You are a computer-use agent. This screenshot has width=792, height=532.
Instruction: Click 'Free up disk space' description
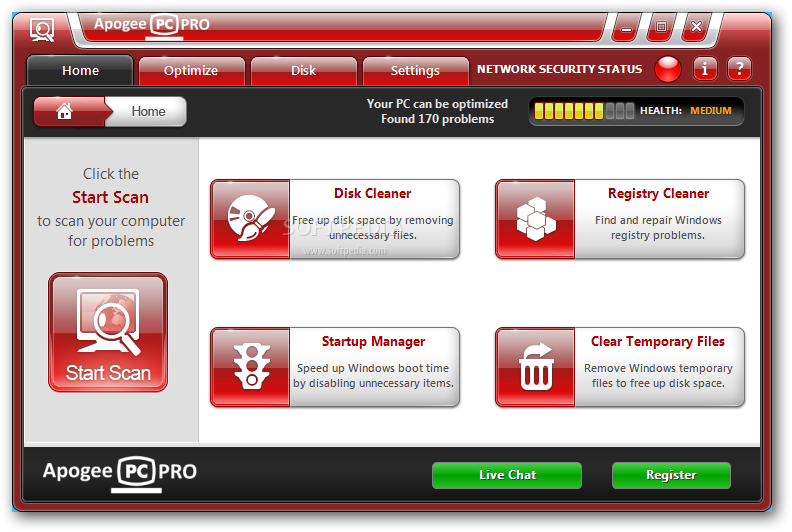373,228
